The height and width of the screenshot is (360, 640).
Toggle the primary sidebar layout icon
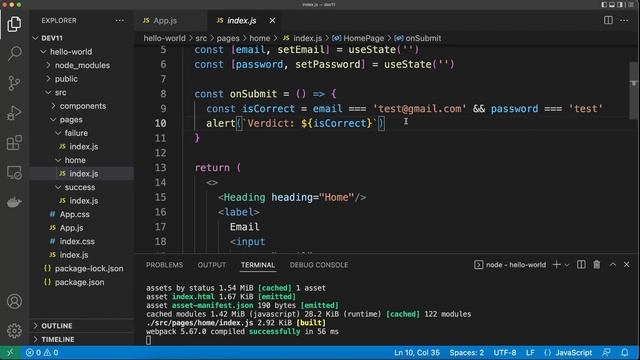604,4
